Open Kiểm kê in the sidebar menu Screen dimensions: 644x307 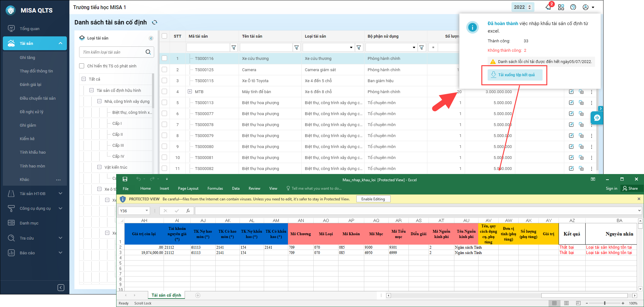[x=27, y=139]
